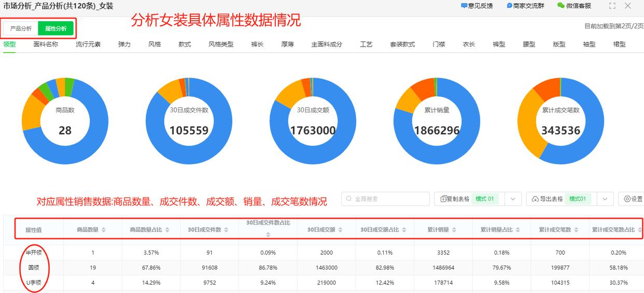Sort by 30日成交件数 column arrows

coord(226,230)
